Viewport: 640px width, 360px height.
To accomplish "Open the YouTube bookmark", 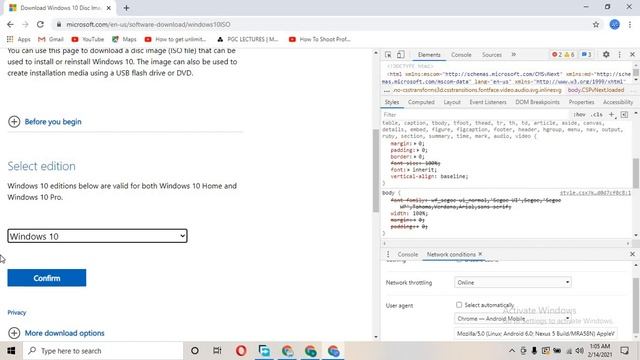I will tap(87, 39).
